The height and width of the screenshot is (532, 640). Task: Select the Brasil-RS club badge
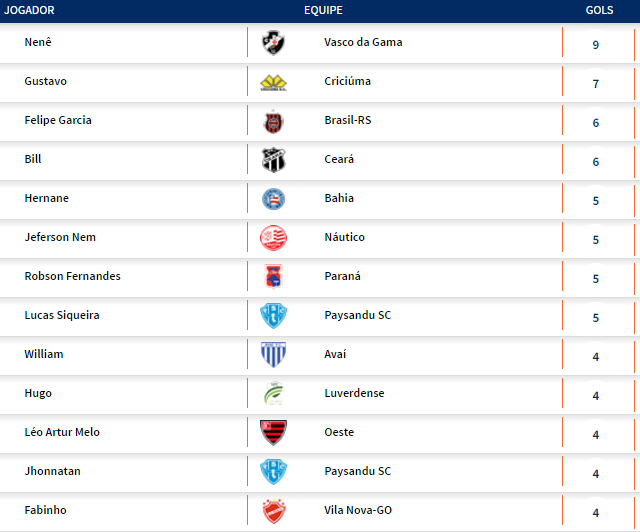[x=273, y=121]
